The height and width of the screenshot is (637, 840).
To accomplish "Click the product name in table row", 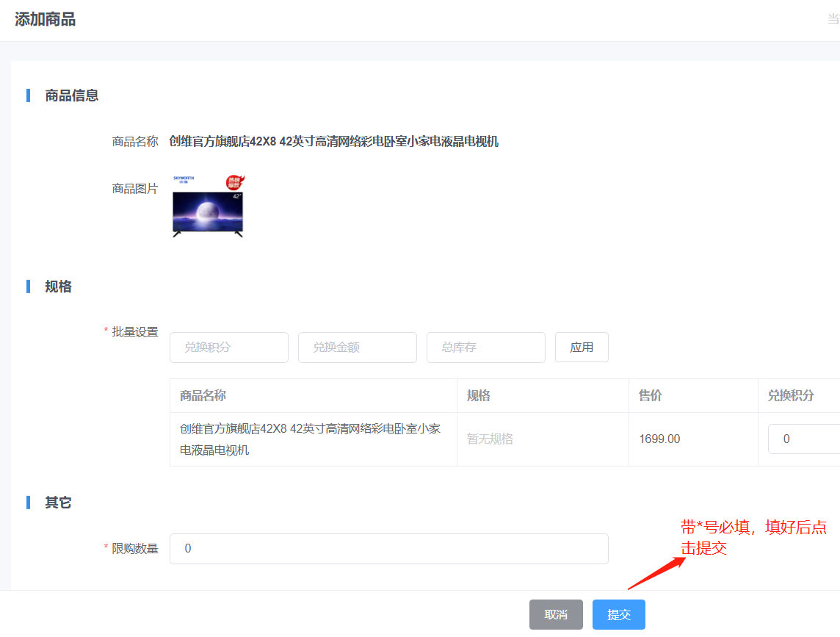I will [310, 439].
